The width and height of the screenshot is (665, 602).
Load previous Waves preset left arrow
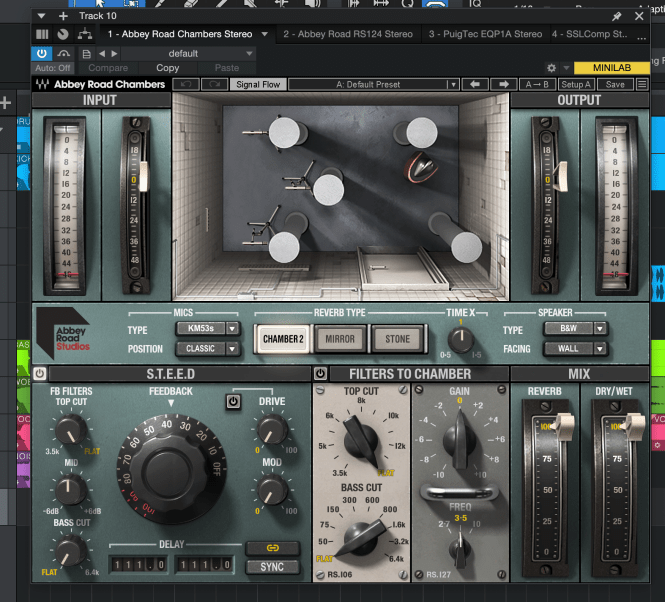[475, 84]
